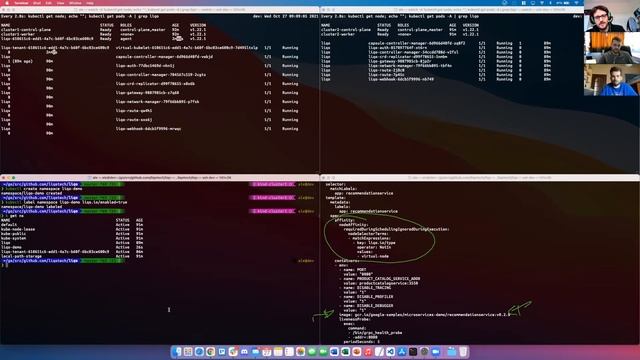Open the Shell menu
This screenshot has height=360, width=640.
37,3
